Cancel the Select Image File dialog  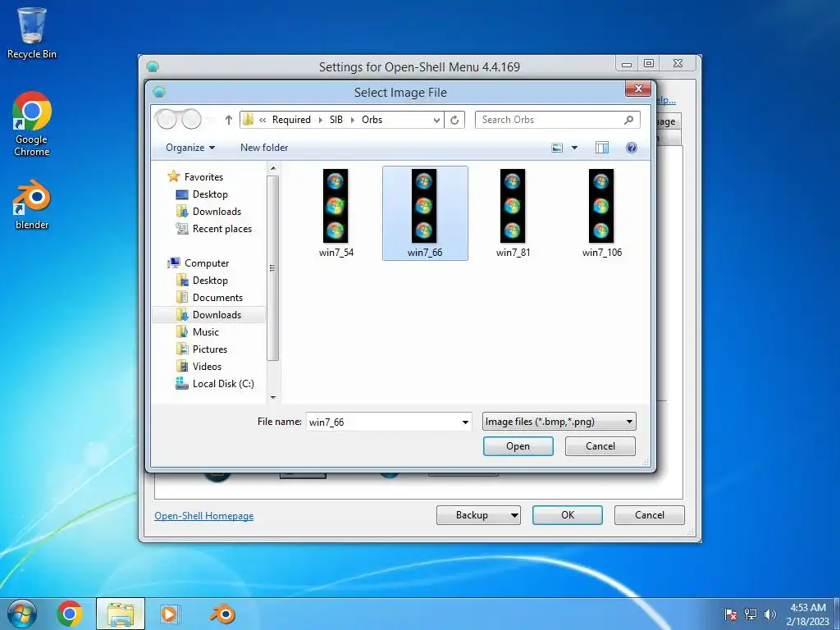click(x=600, y=446)
